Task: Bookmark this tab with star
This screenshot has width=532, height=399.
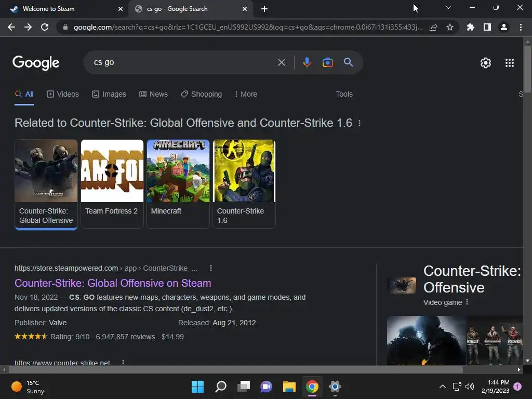Action: click(x=450, y=27)
